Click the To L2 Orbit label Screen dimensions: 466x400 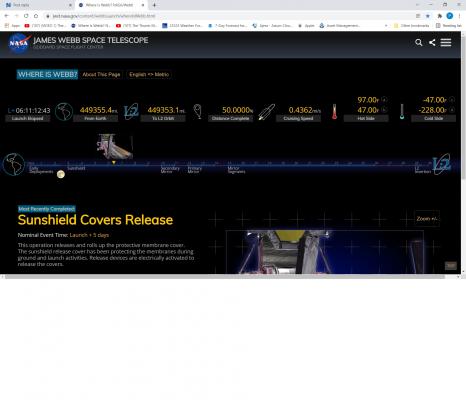(x=163, y=118)
